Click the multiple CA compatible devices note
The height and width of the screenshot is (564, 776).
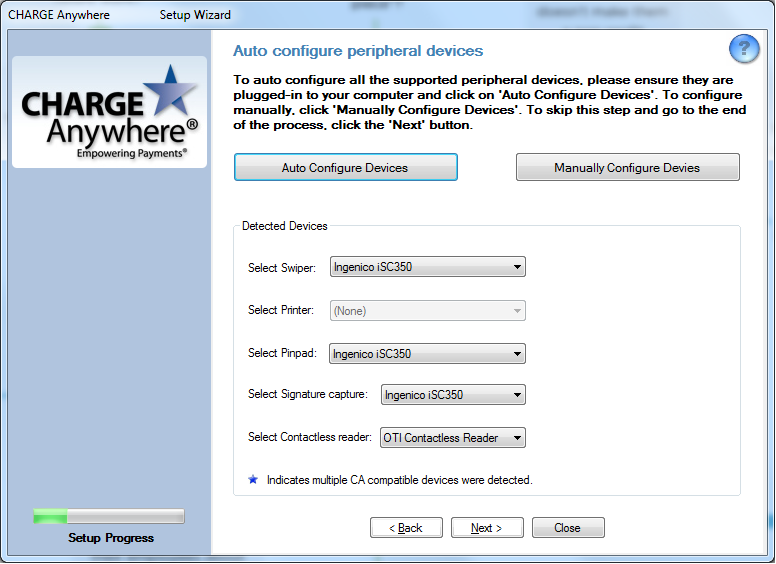399,480
